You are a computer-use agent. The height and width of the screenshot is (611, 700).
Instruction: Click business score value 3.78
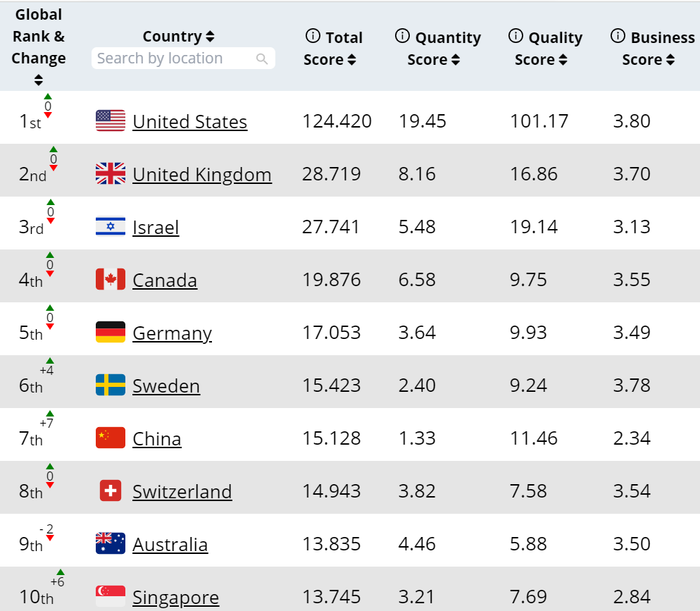(x=632, y=385)
